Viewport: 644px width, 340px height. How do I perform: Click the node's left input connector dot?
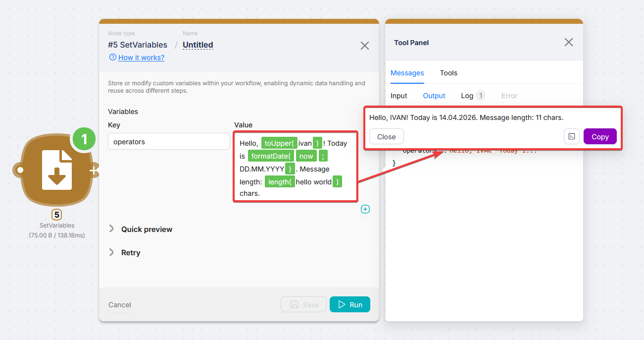[x=20, y=170]
